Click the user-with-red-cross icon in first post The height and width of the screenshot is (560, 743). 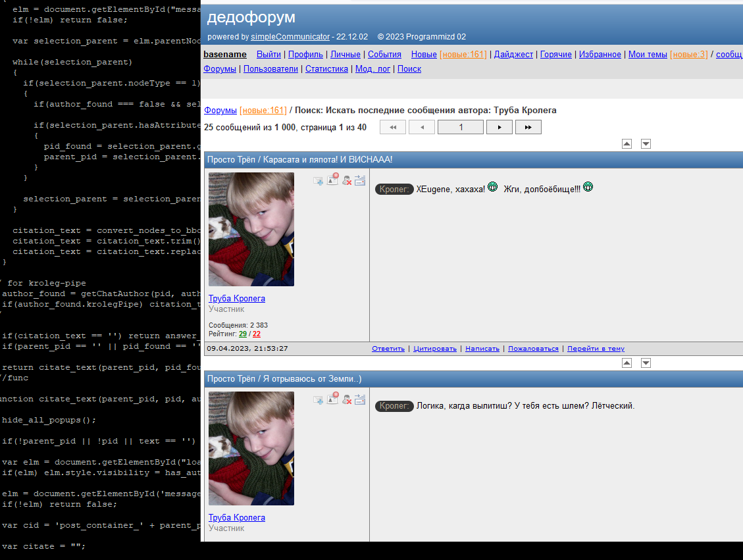347,180
